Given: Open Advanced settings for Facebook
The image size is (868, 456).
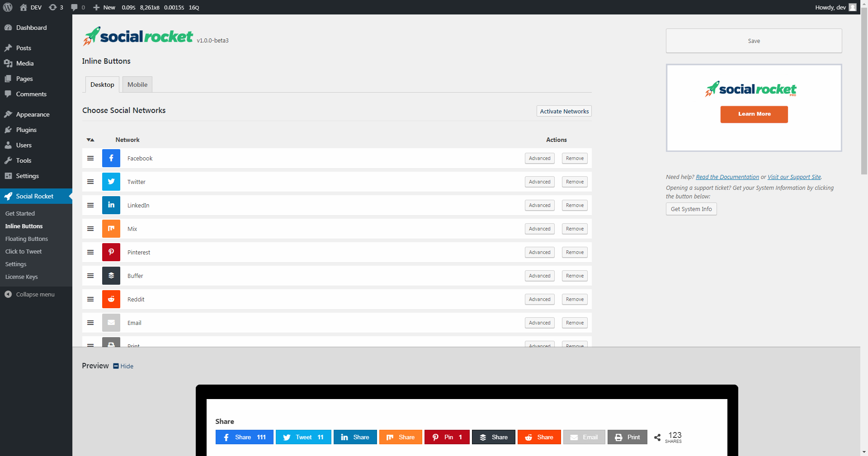Looking at the screenshot, I should pos(540,158).
